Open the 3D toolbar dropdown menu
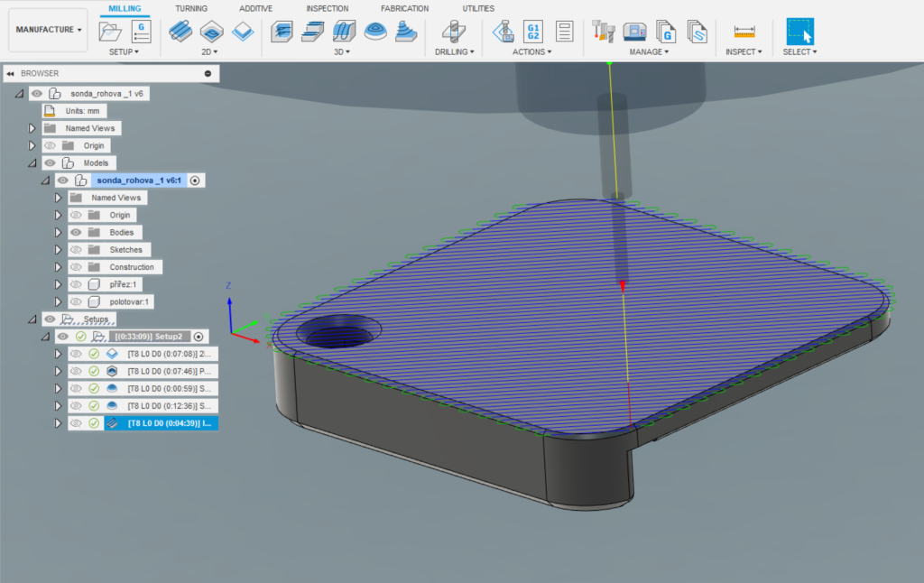 tap(342, 52)
